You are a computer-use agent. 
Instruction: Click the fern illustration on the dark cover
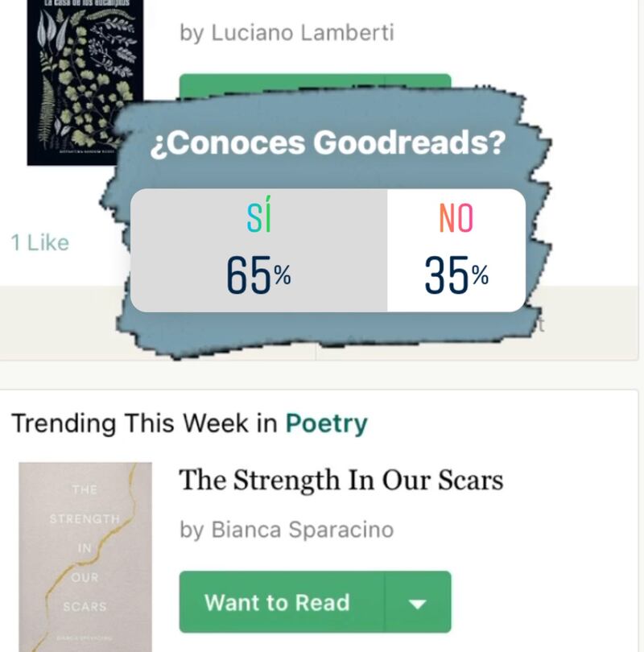50,112
